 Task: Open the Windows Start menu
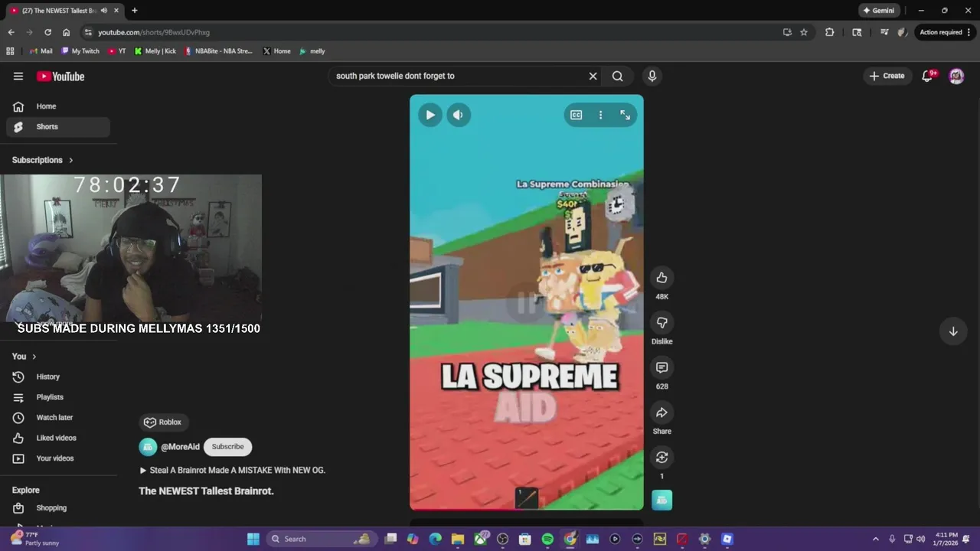[x=253, y=539]
